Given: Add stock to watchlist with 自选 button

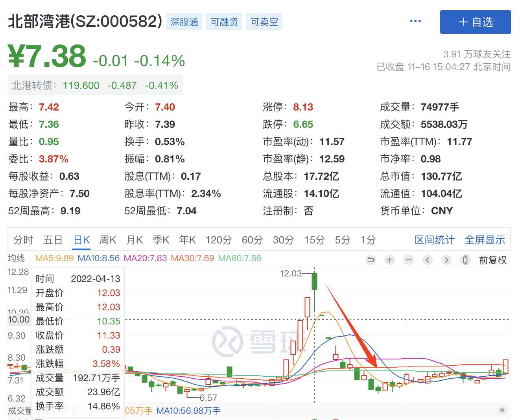Looking at the screenshot, I should point(475,22).
